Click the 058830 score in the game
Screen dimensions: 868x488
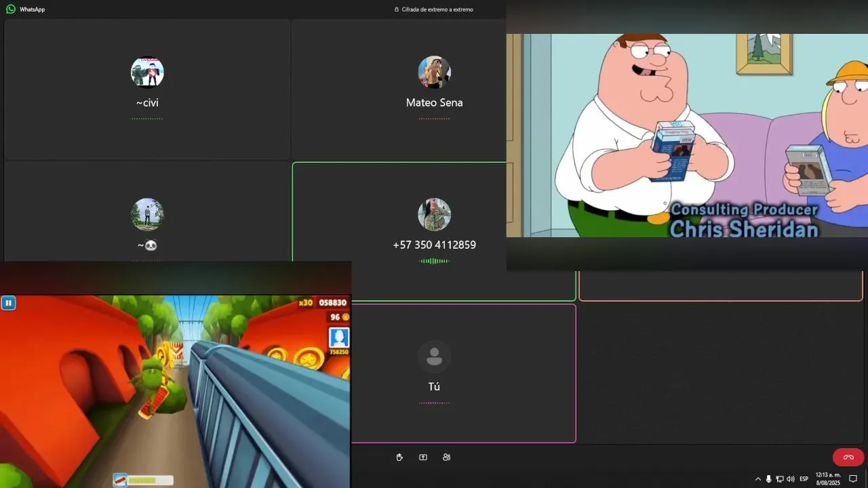tap(333, 303)
